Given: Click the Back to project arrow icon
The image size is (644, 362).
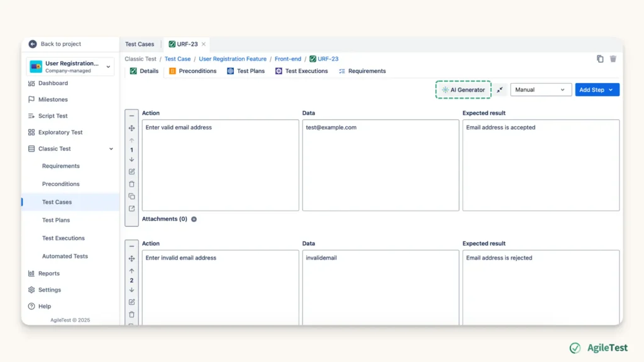Looking at the screenshot, I should [x=33, y=44].
